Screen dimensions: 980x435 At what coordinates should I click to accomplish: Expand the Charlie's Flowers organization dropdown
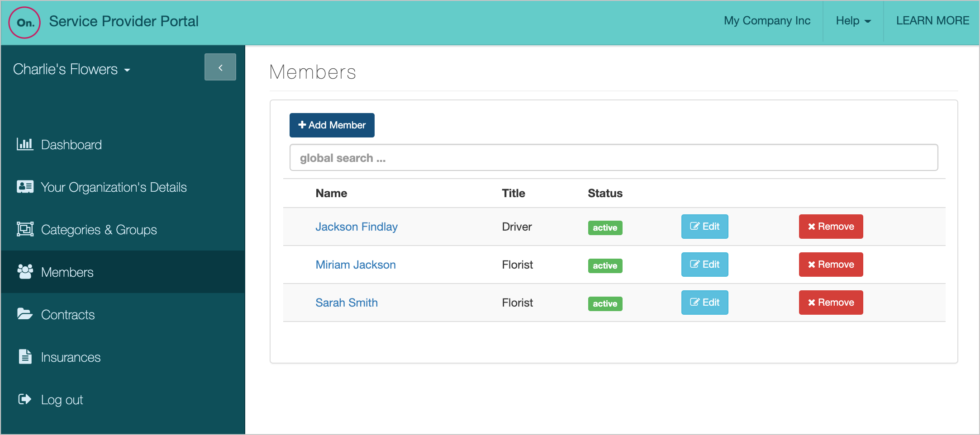[71, 70]
